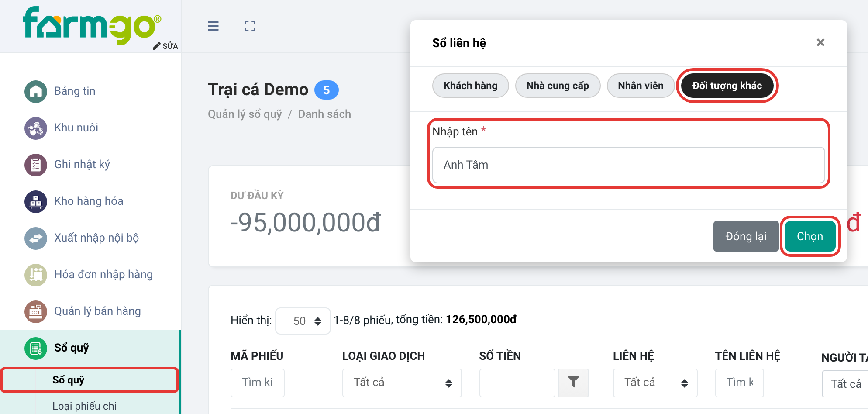Screen dimensions: 868x414
Task: Enter fullscreen mode with expand icon
Action: coord(250,26)
